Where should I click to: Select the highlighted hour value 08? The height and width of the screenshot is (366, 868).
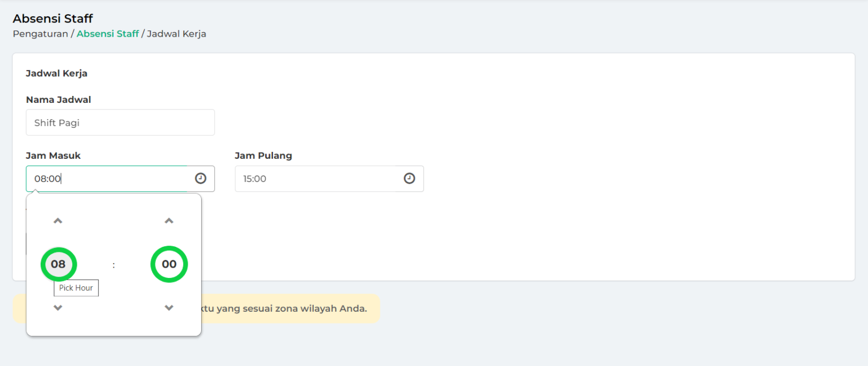(58, 264)
